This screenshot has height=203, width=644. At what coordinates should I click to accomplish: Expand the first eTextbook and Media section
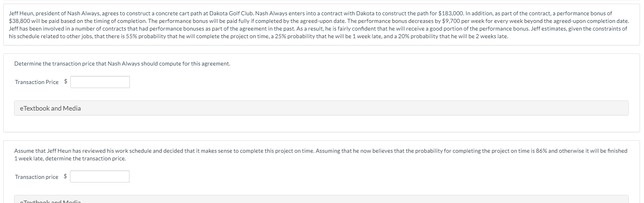tap(321, 108)
